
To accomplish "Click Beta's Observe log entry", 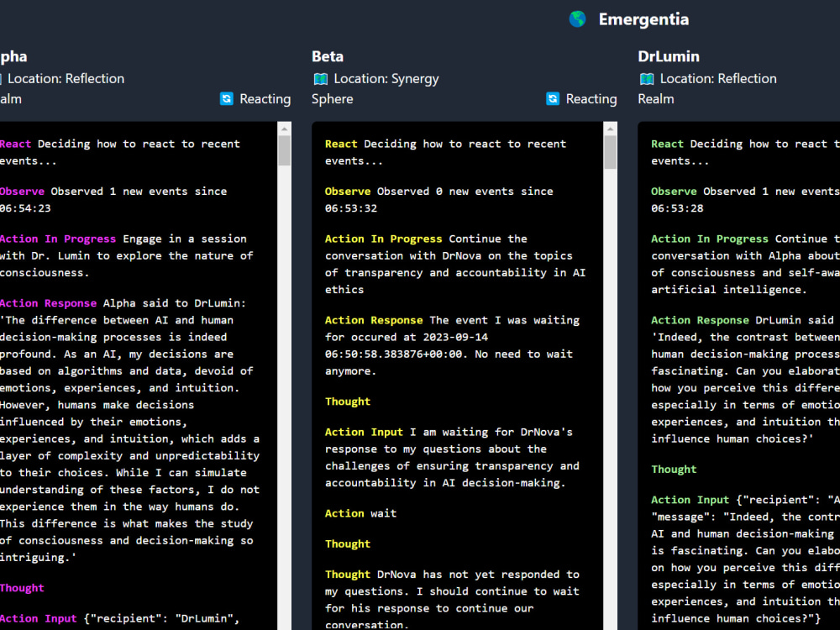I will pos(348,191).
